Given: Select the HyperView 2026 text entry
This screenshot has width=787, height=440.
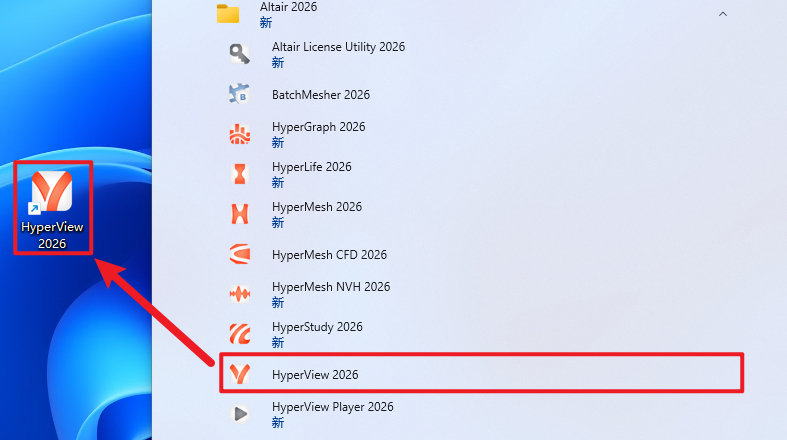Looking at the screenshot, I should [x=315, y=374].
